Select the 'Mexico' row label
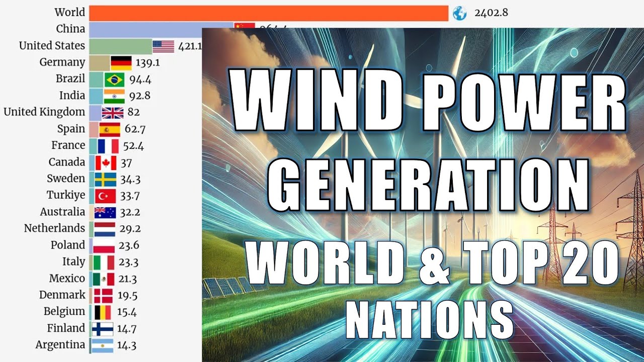This screenshot has height=362, width=644. [x=67, y=278]
